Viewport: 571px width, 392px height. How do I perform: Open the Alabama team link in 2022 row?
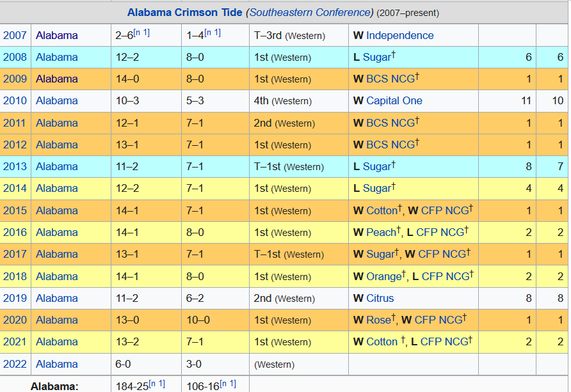57,364
